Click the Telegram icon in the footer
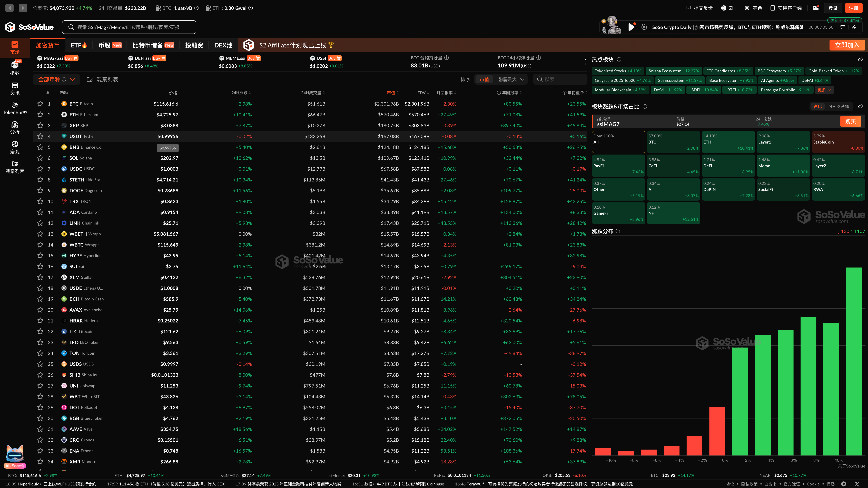 point(843,484)
